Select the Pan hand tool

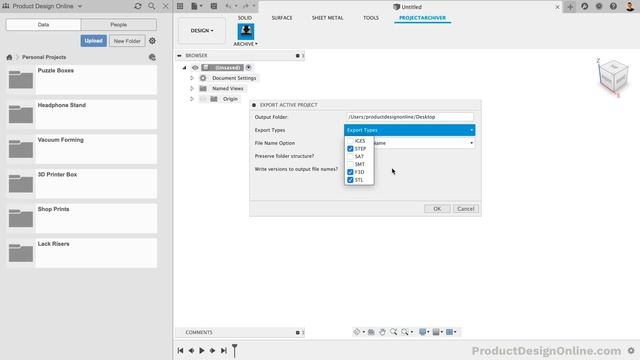point(382,332)
